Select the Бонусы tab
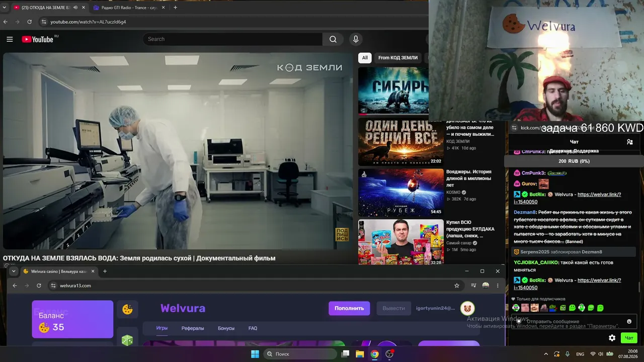The image size is (644, 362). [x=226, y=328]
